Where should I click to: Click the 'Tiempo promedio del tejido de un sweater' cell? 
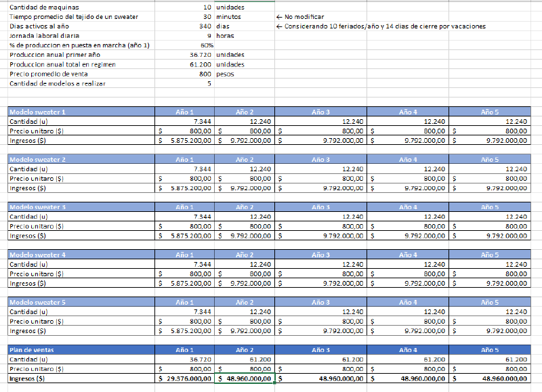(81, 16)
